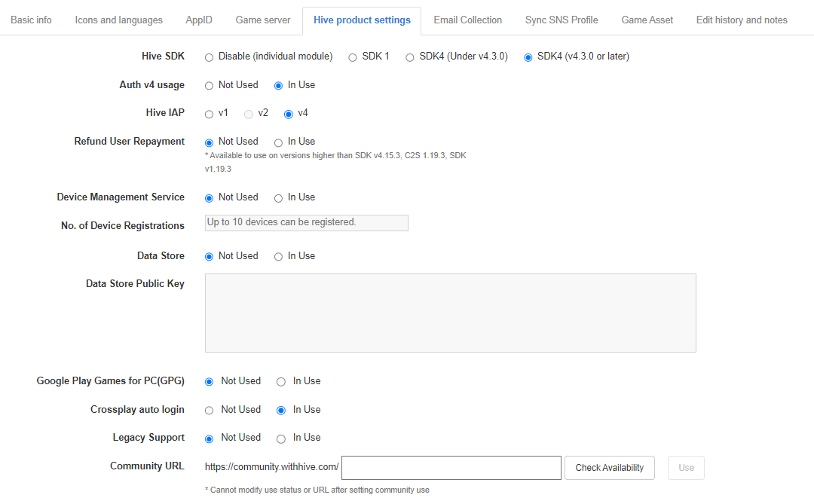Set Google Play Games for PC to In Use
This screenshot has width=814, height=504.
(x=281, y=382)
